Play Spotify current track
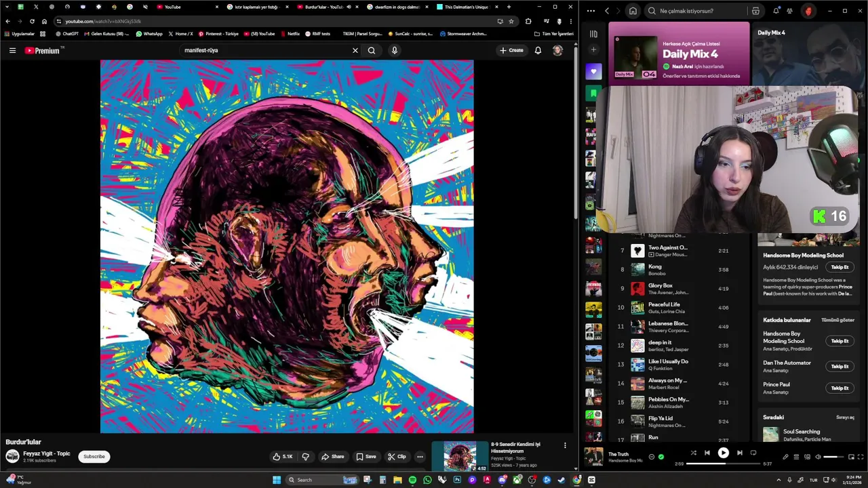Viewport: 868px width, 488px height. 723,453
